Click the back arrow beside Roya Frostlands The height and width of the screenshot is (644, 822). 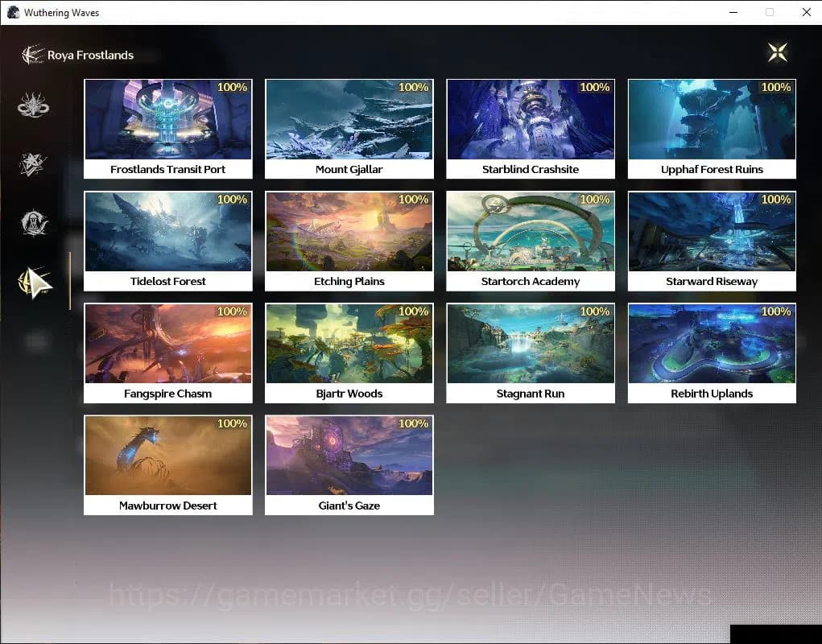tap(31, 55)
